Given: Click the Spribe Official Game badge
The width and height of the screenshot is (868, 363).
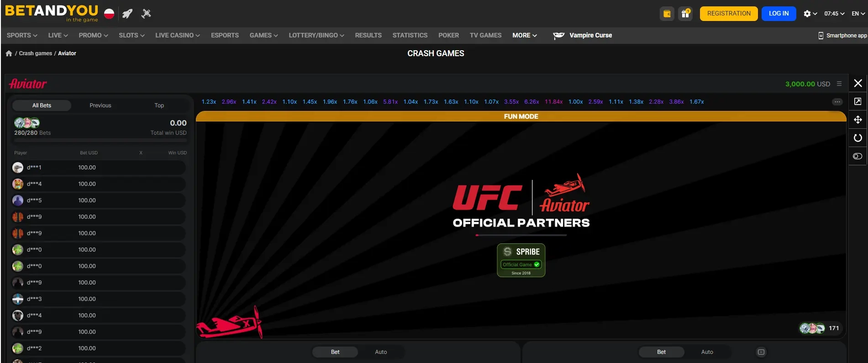Looking at the screenshot, I should (x=521, y=260).
